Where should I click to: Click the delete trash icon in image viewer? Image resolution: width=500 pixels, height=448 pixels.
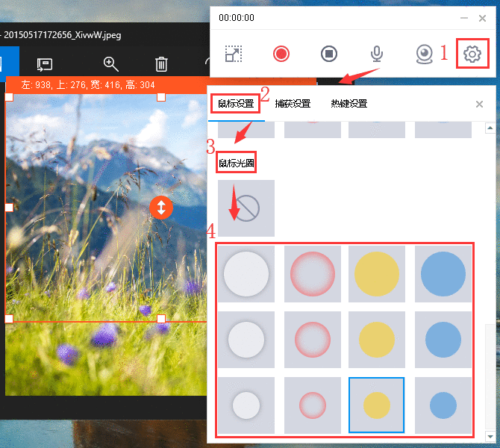(161, 64)
